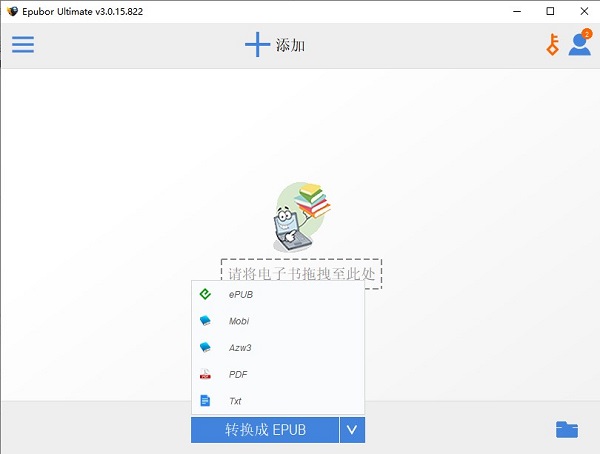Open the user account icon
Image resolution: width=600 pixels, height=454 pixels.
[579, 45]
